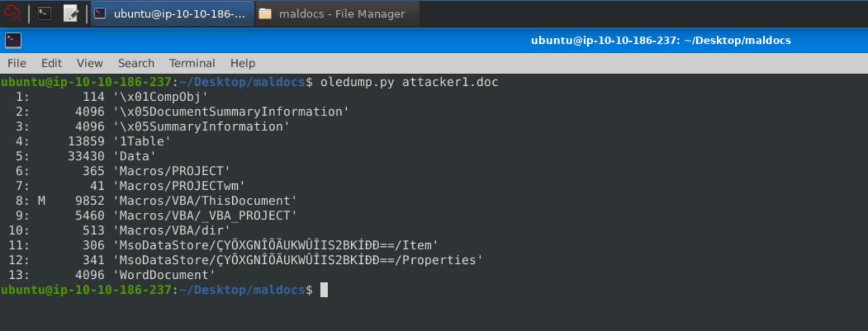Open the View menu

click(89, 63)
